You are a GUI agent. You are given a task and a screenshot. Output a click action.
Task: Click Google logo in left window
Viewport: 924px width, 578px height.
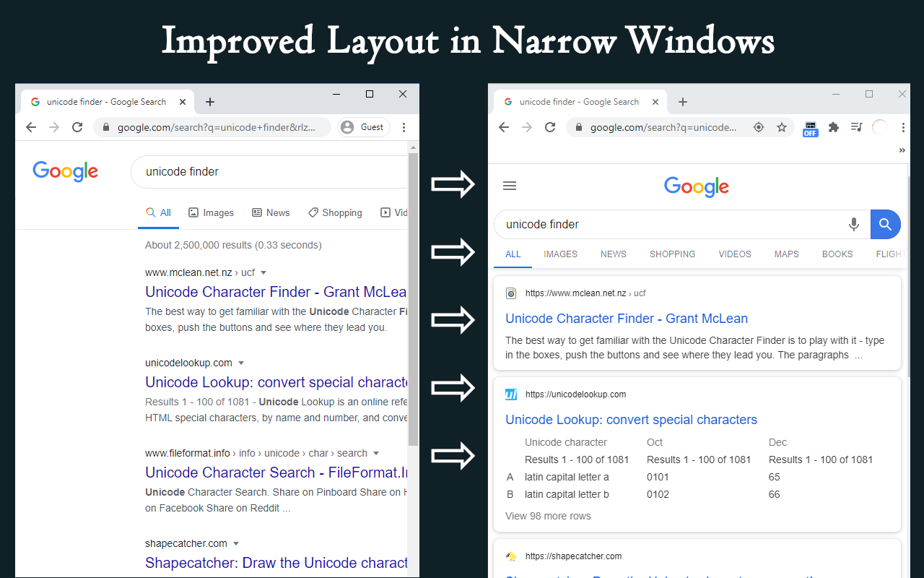tap(65, 172)
